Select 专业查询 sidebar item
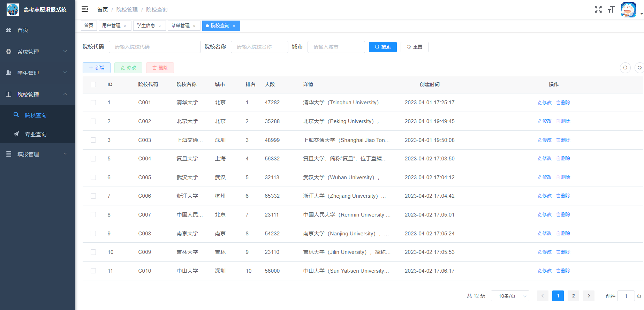The image size is (644, 310). (x=37, y=134)
